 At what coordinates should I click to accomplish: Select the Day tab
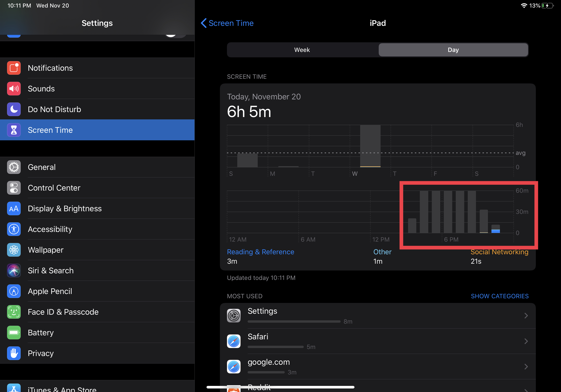pos(453,50)
